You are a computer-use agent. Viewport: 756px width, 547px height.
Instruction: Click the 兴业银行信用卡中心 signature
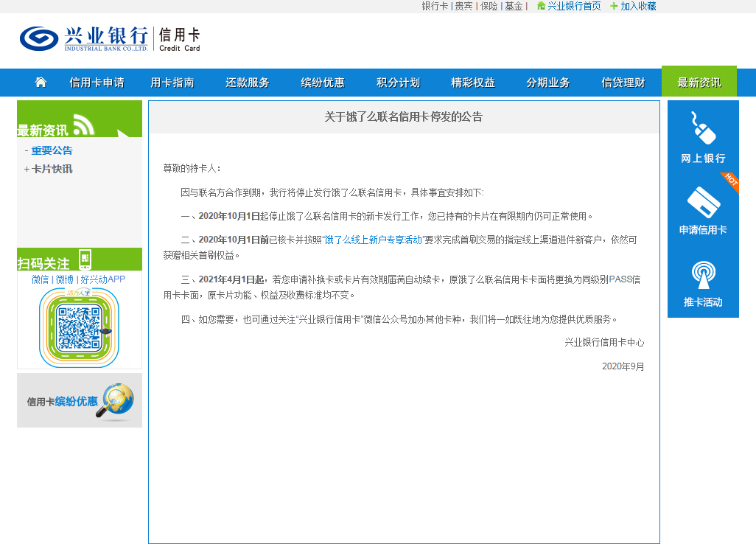pos(605,343)
